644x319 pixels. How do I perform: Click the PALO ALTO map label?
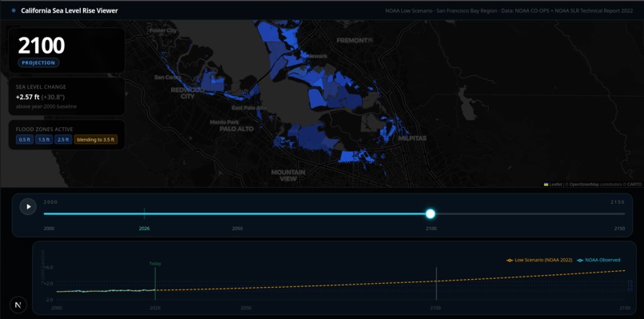tap(237, 129)
